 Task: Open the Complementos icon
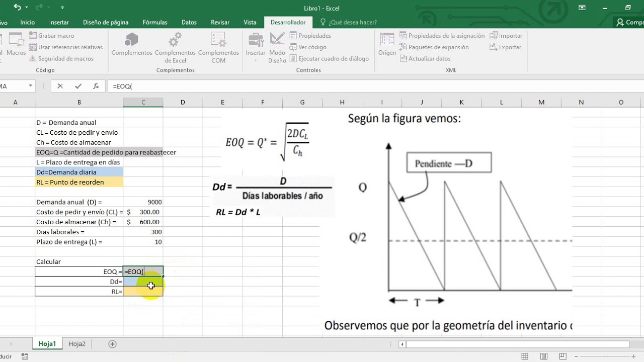(x=132, y=45)
